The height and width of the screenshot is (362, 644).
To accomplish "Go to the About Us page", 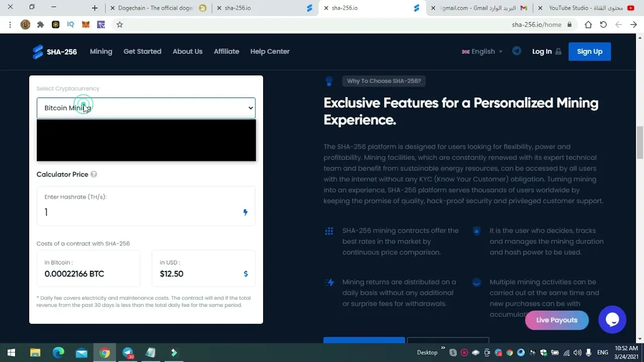I will click(188, 51).
